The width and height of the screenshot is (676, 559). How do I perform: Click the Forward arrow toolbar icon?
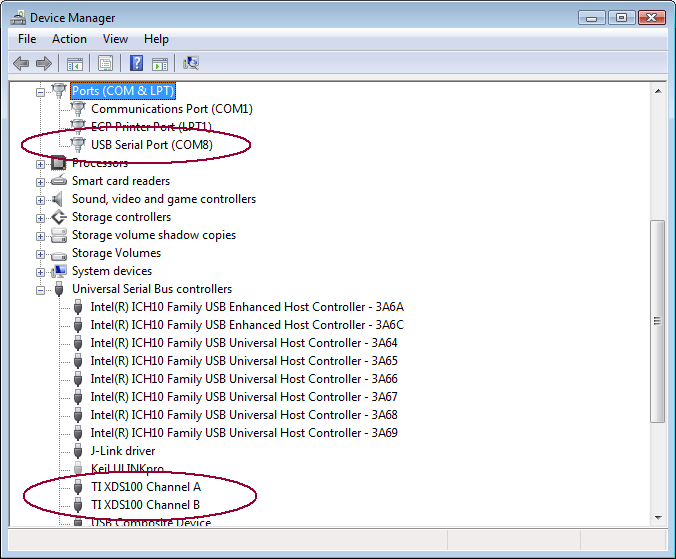point(44,63)
